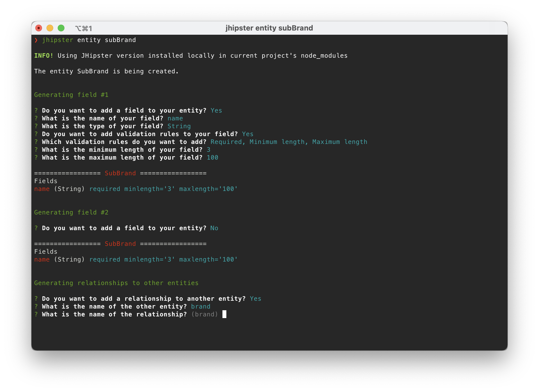Click the first red 'SubBrand' summary header
Image resolution: width=539 pixels, height=392 pixels.
pos(120,173)
